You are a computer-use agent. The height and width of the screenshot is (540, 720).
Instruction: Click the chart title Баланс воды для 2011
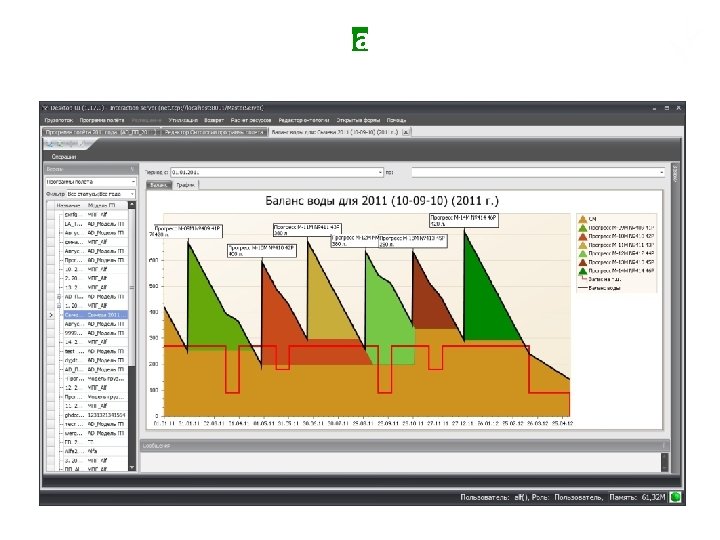[x=382, y=201]
